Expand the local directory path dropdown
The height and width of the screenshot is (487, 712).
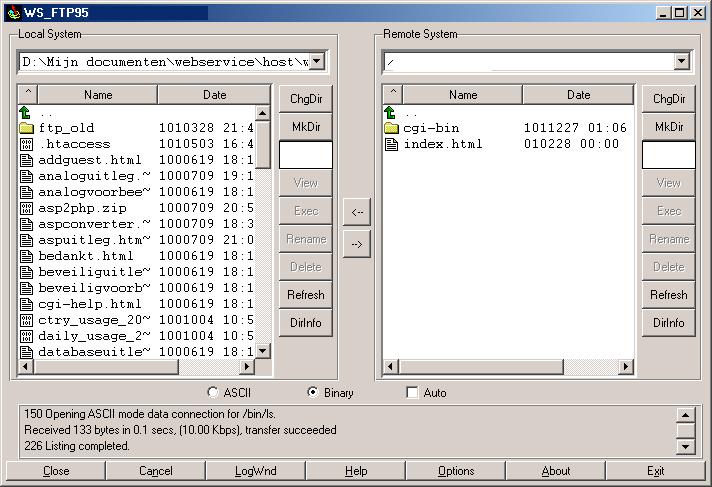(x=316, y=62)
